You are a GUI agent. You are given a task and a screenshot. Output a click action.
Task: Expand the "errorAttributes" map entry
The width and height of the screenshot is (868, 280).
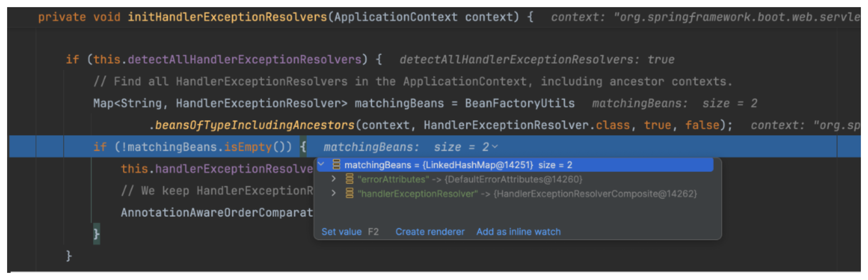pyautogui.click(x=334, y=179)
